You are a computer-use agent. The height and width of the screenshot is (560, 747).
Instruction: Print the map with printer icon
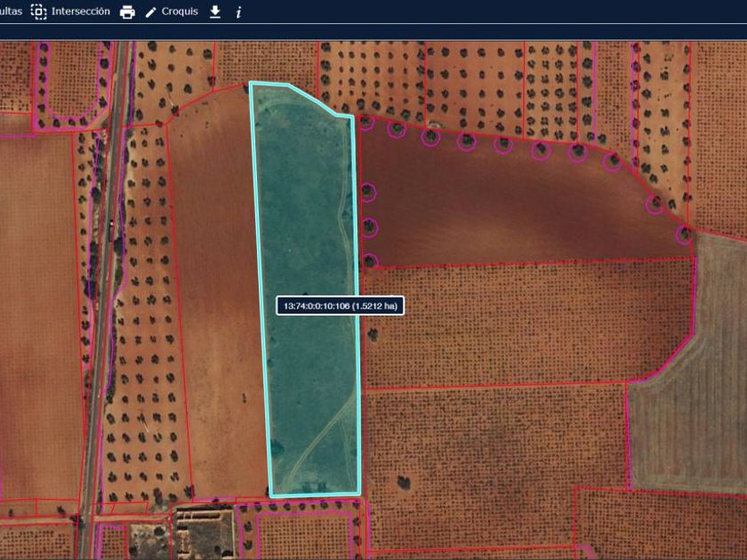pyautogui.click(x=127, y=12)
